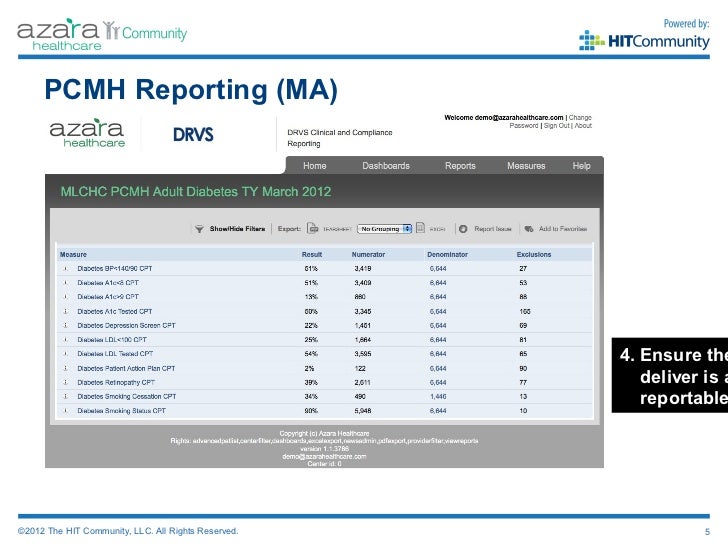The height and width of the screenshot is (546, 728).
Task: Click info icon beside Diabetes A1c Tested CPT
Action: click(66, 311)
